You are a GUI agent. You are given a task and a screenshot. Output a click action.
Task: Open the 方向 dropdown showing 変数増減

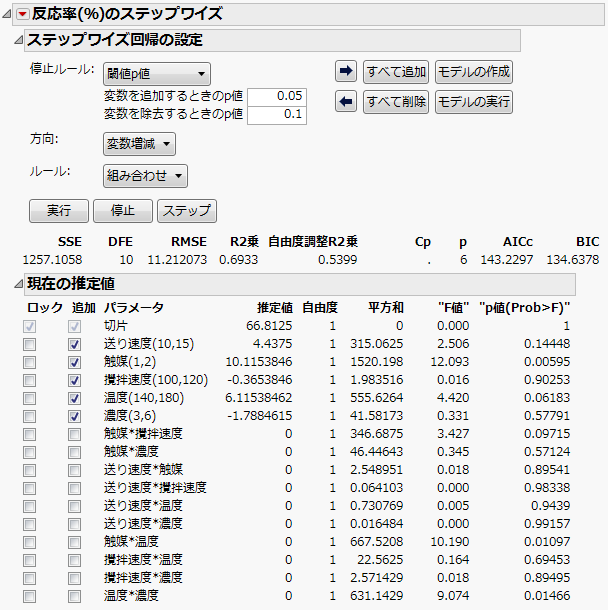pyautogui.click(x=139, y=144)
